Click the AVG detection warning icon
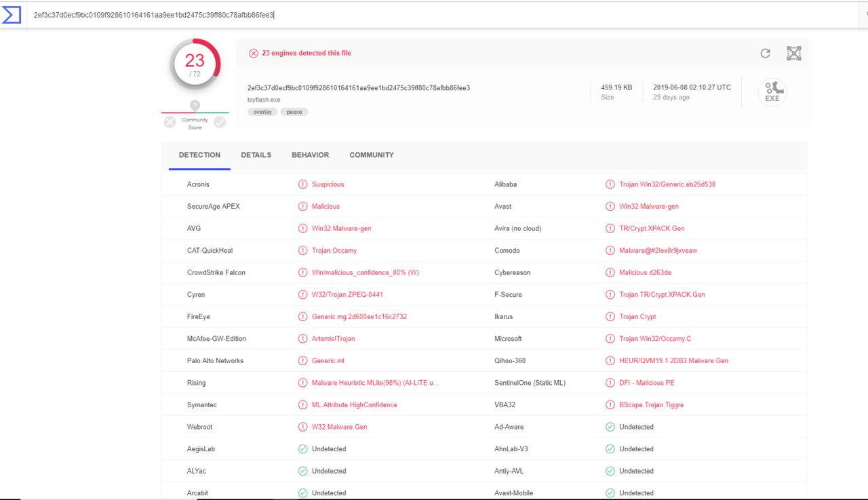Screen dimensions: 868x500 coord(302,228)
